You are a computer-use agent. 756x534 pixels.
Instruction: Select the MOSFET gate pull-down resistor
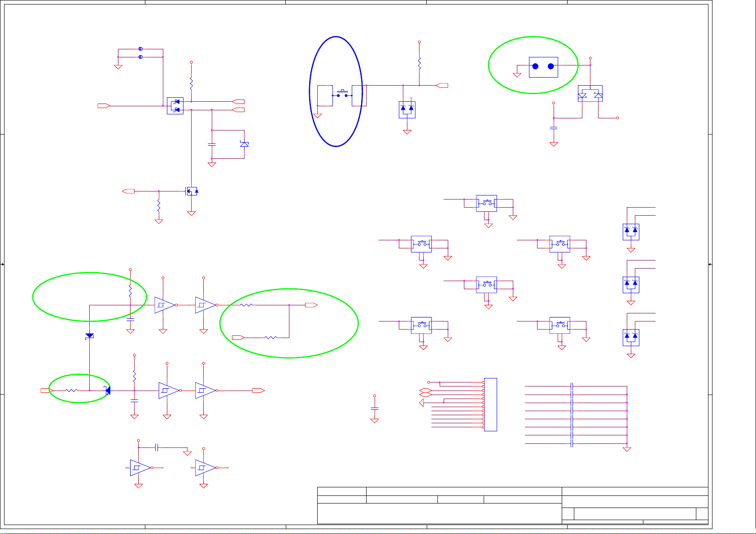[x=159, y=206]
